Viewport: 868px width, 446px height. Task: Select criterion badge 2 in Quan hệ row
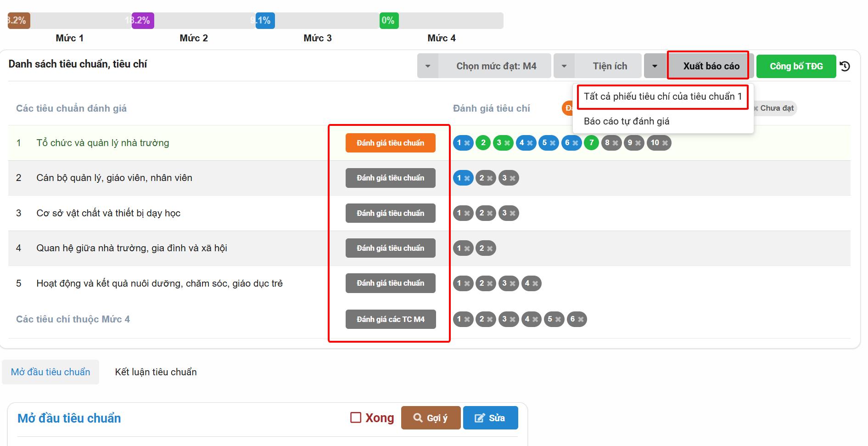[485, 248]
